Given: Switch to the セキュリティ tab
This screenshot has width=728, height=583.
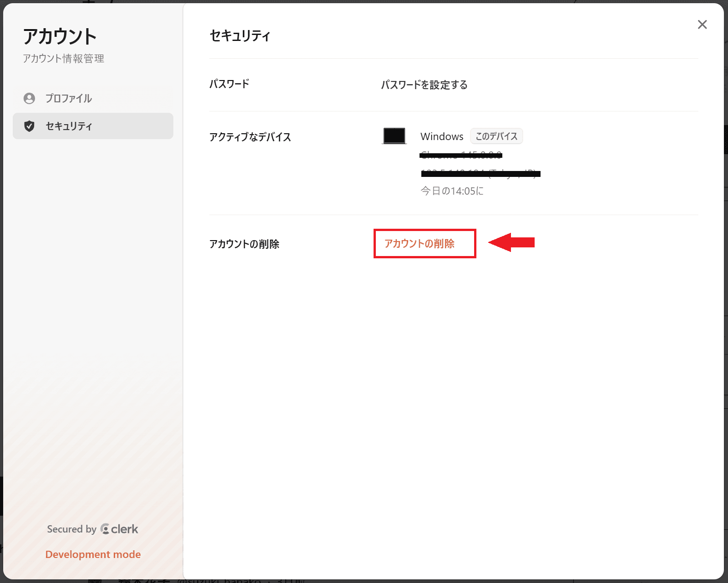Looking at the screenshot, I should pos(69,126).
